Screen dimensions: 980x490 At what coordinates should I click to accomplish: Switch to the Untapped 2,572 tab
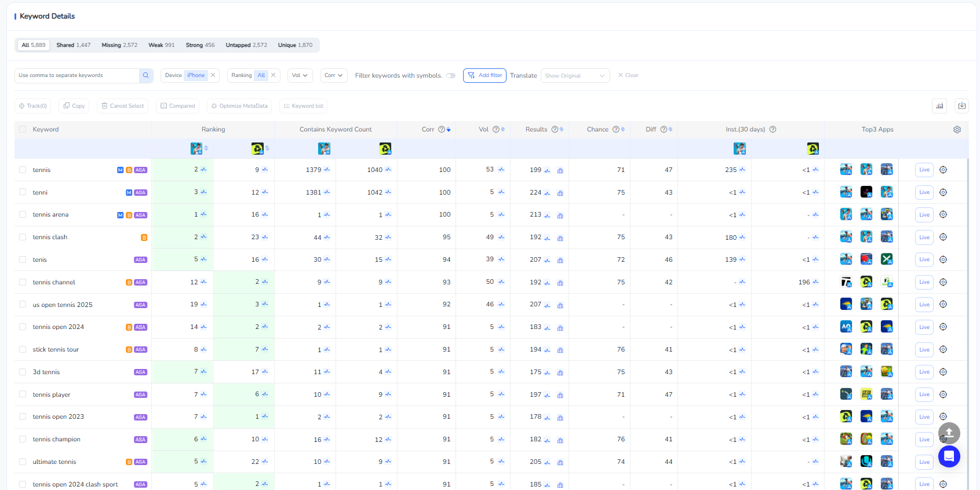pyautogui.click(x=246, y=45)
